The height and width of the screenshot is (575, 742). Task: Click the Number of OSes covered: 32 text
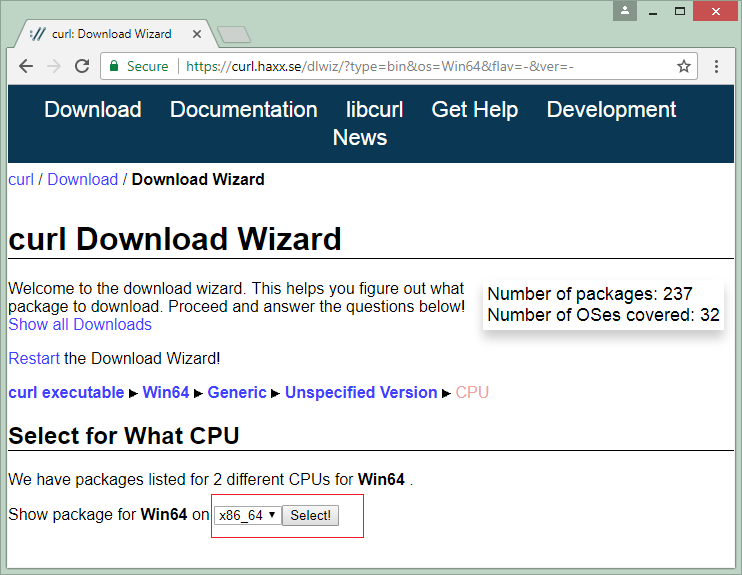(x=603, y=315)
